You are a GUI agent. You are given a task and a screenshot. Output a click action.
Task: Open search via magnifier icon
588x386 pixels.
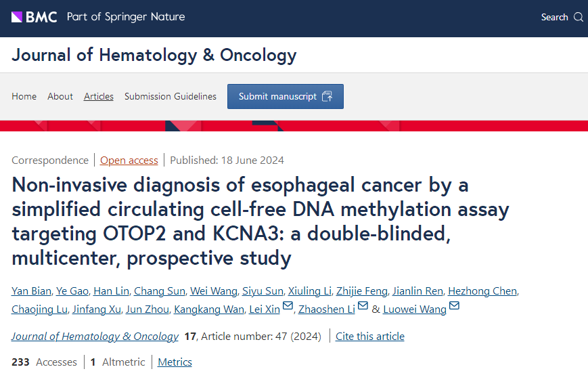[x=579, y=18]
